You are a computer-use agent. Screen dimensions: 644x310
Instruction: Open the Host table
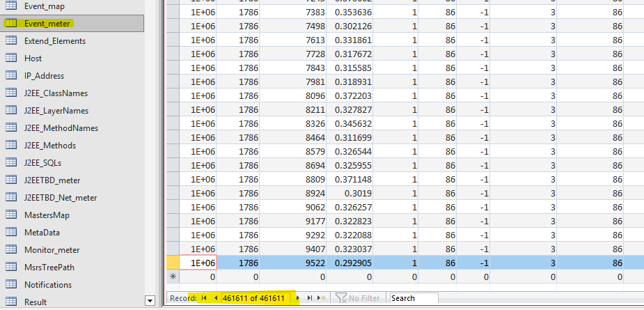(72, 59)
